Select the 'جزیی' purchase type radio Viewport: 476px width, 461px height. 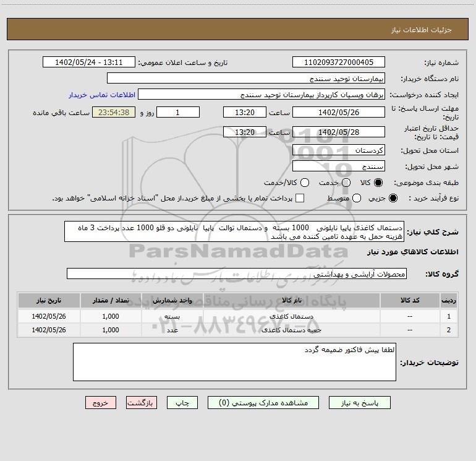[x=394, y=198]
